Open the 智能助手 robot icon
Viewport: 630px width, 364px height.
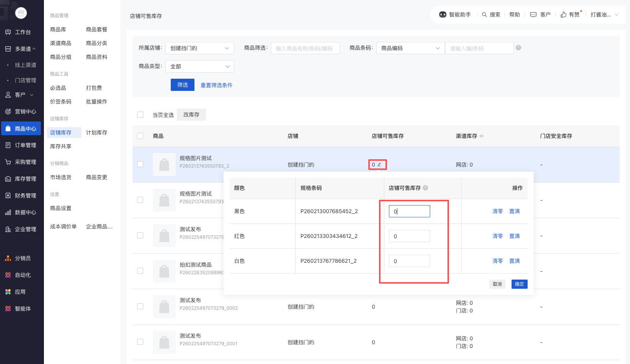coord(442,15)
